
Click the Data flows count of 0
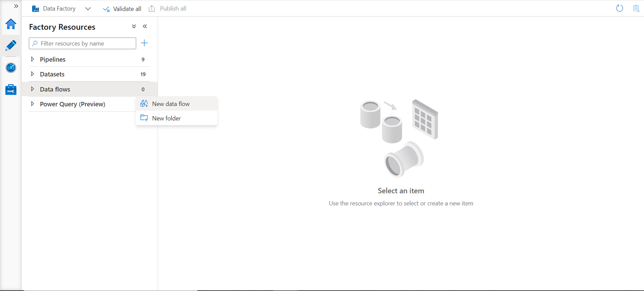click(x=143, y=90)
